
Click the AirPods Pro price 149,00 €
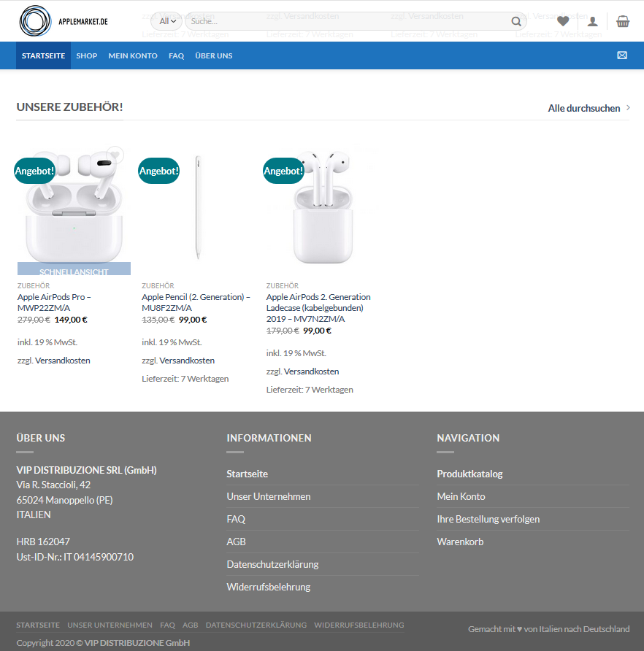coord(71,320)
